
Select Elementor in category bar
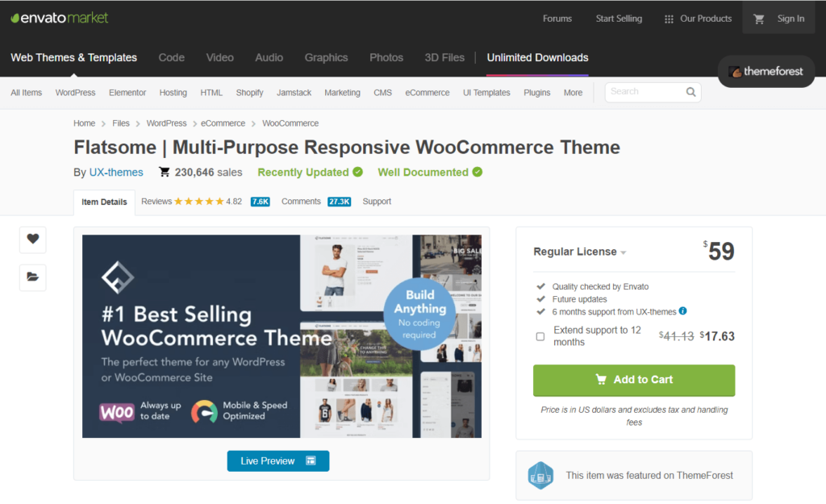[127, 93]
